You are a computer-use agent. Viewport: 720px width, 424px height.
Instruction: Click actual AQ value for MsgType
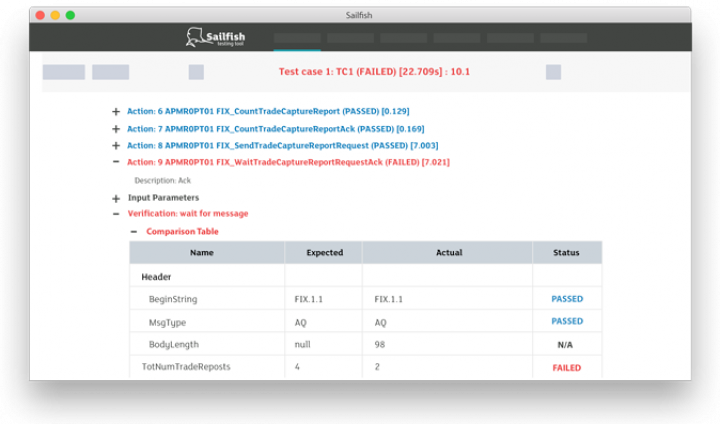(x=380, y=322)
